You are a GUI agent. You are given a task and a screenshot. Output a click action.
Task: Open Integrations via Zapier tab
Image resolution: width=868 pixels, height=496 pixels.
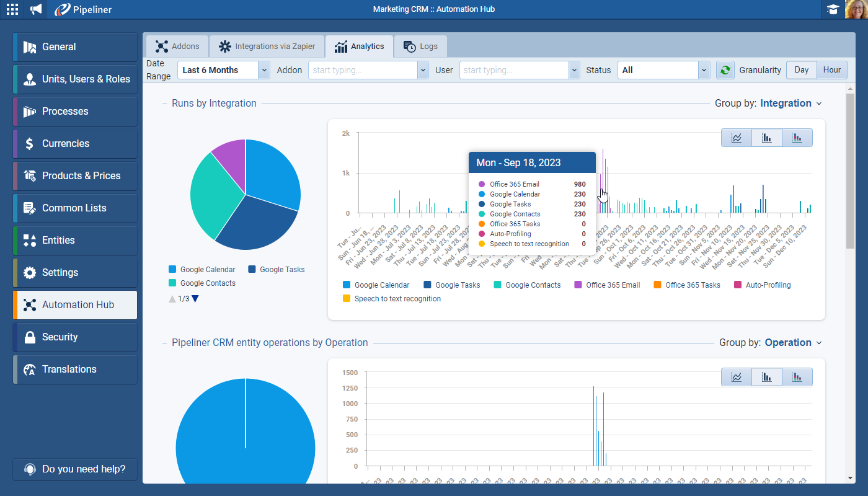point(267,46)
